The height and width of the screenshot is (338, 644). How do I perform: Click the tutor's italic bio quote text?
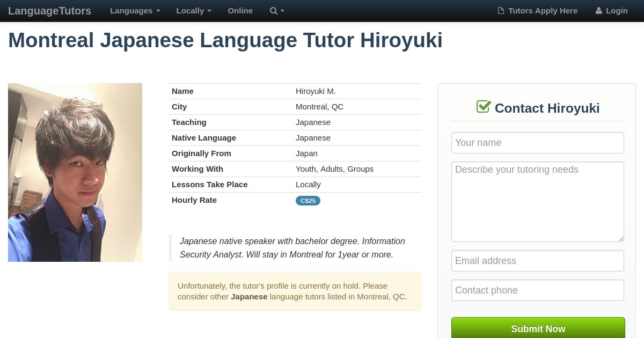(x=292, y=248)
